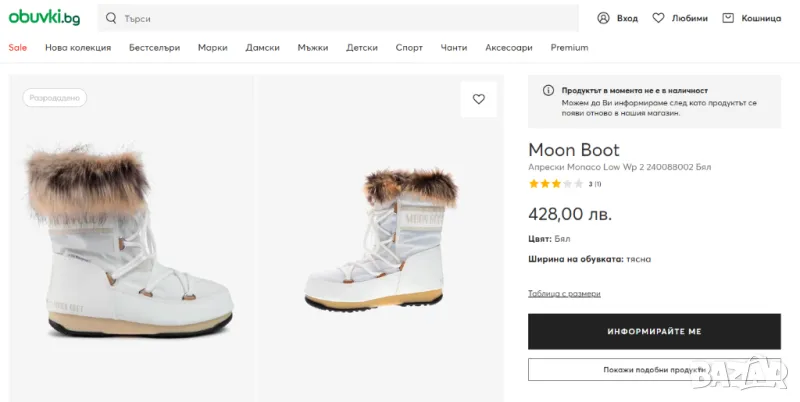The image size is (800, 402).
Task: Select the Premium menu item
Action: click(x=569, y=47)
